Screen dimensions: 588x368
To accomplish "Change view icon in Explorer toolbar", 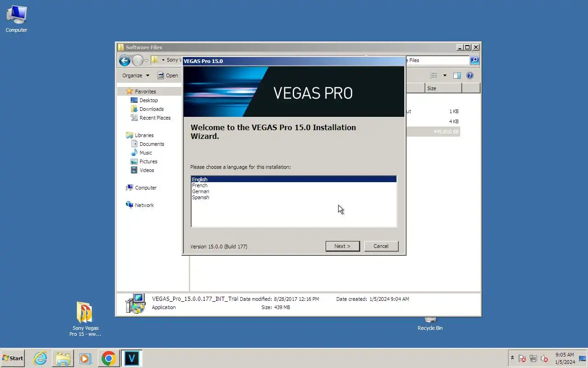I will (433, 75).
